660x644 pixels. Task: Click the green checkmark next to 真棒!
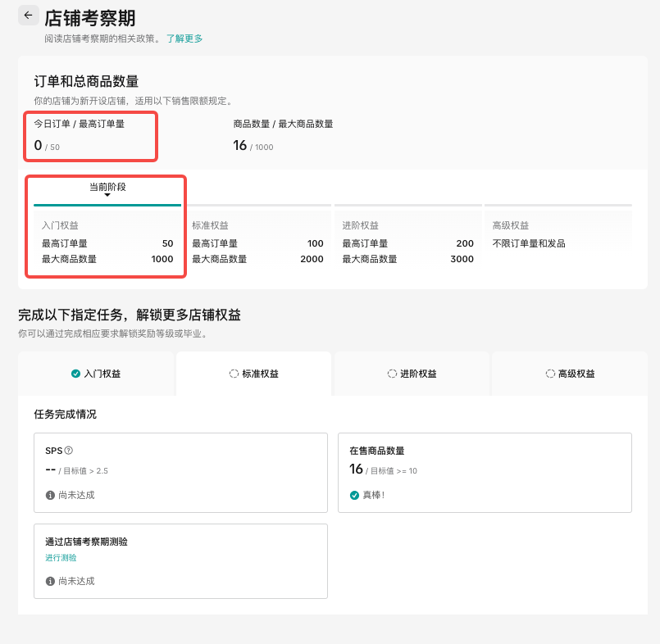pos(353,495)
